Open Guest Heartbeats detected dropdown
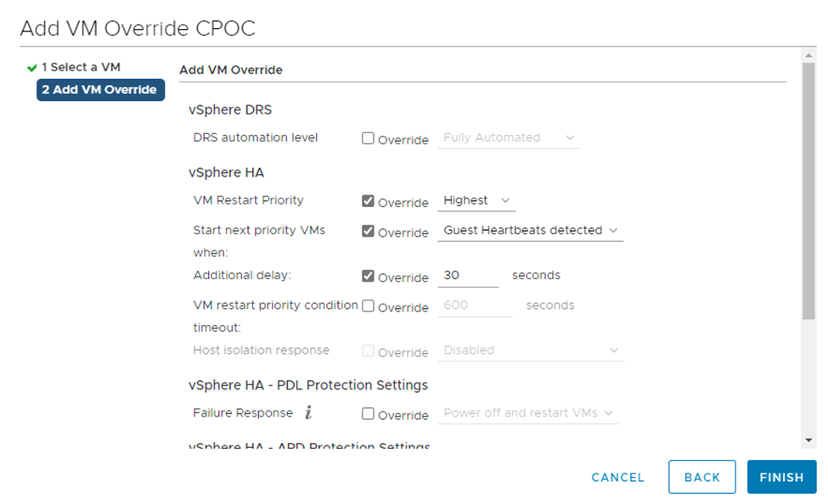 coord(530,231)
